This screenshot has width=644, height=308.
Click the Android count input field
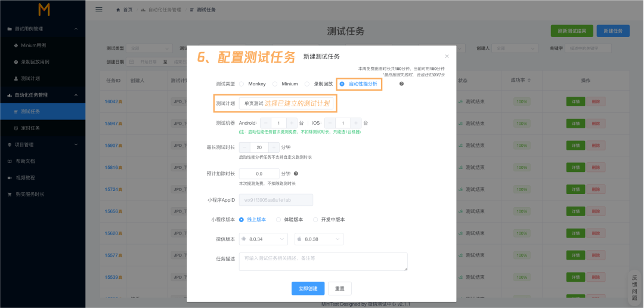coord(279,123)
